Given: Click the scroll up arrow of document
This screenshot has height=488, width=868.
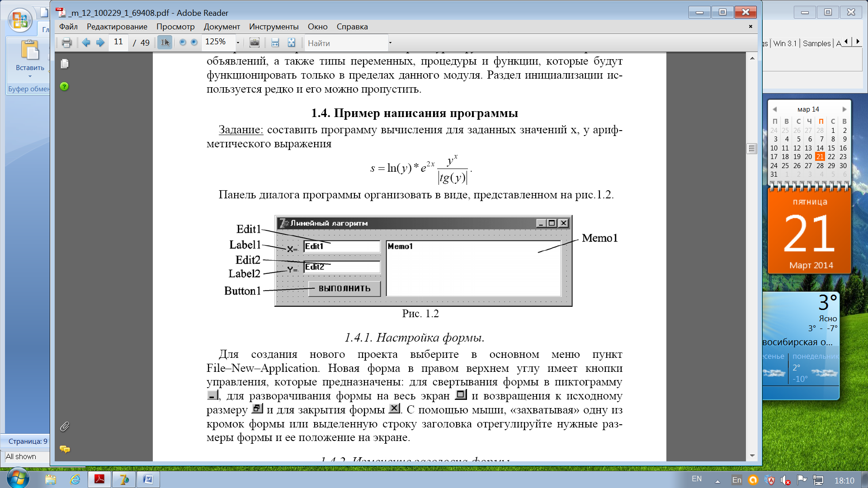Looking at the screenshot, I should point(752,58).
